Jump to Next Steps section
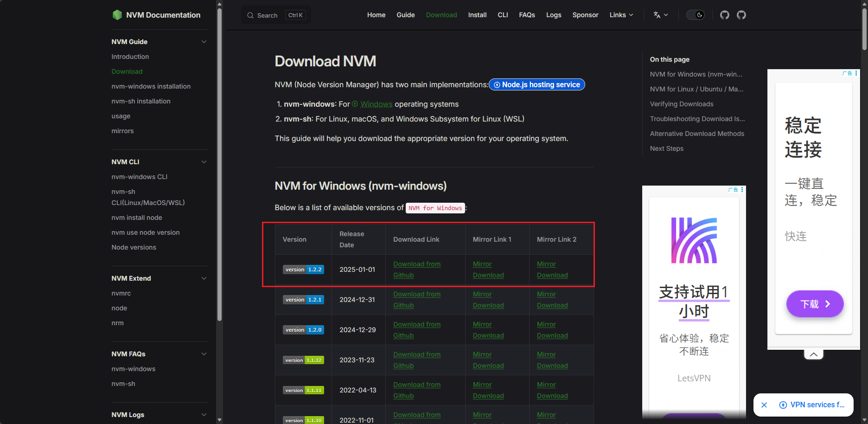Screen dimensions: 868x424 click(x=667, y=148)
